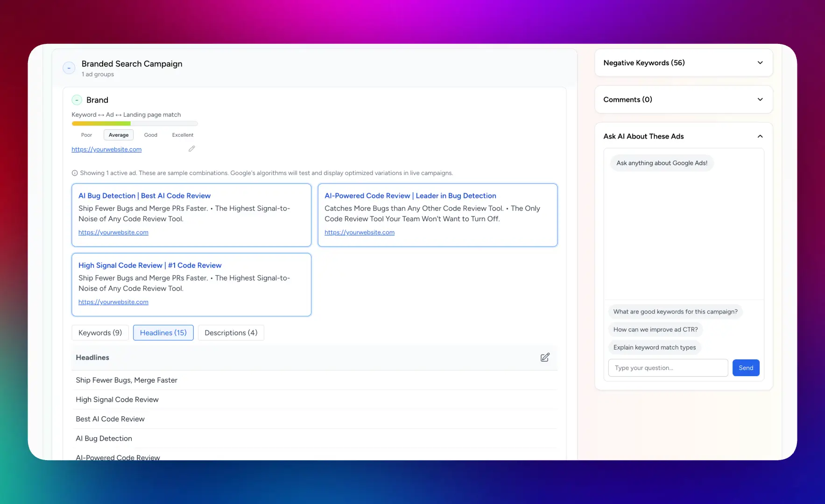Select the first ad preview card

point(191,215)
